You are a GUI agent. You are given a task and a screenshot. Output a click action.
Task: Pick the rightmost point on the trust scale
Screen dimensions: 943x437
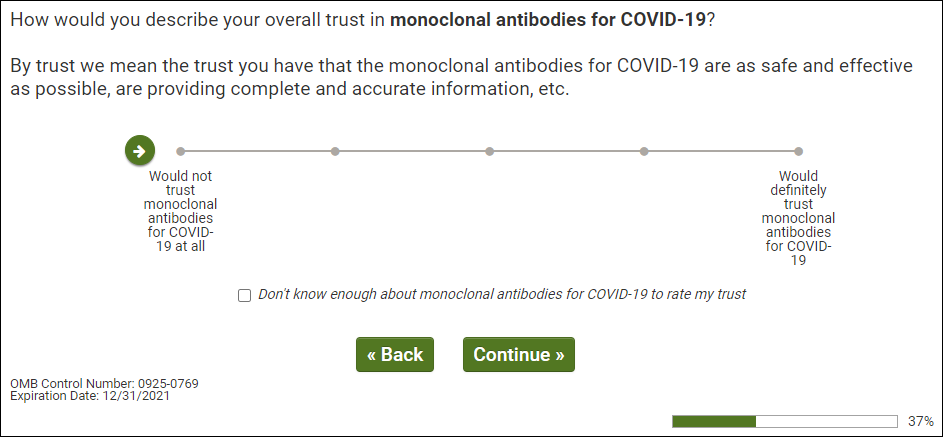798,152
